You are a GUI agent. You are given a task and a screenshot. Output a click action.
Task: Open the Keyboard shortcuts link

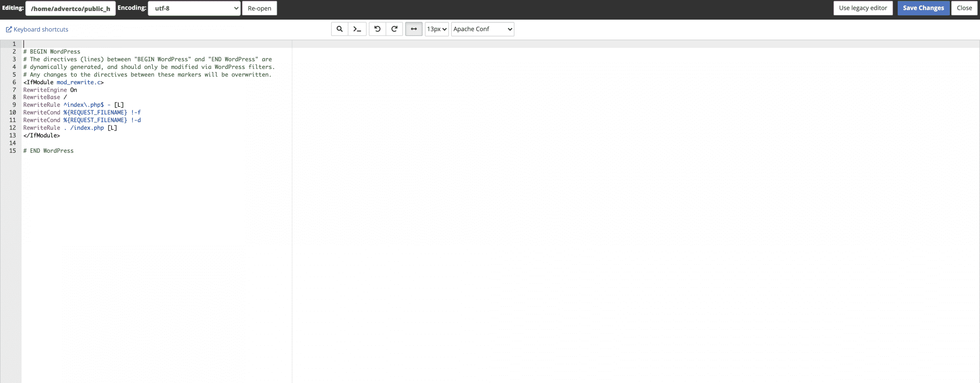(x=37, y=29)
